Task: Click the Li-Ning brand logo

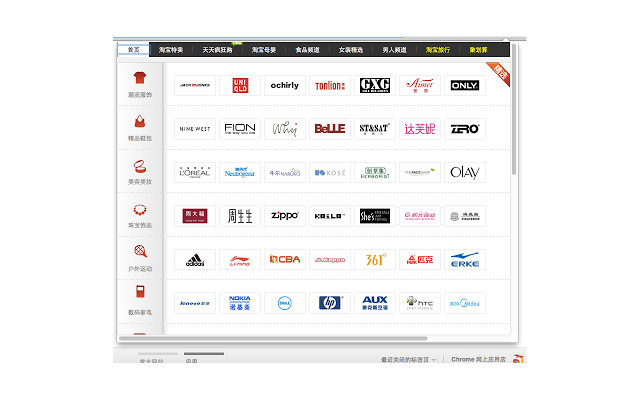Action: click(240, 260)
